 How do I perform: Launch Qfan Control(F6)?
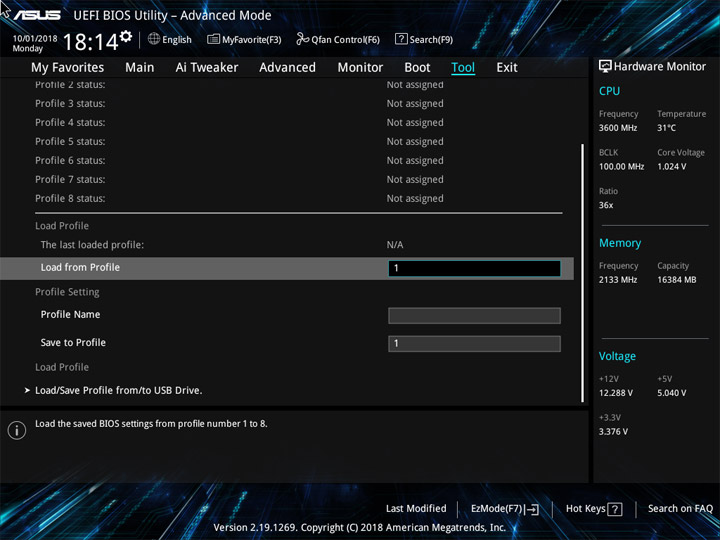coord(338,39)
